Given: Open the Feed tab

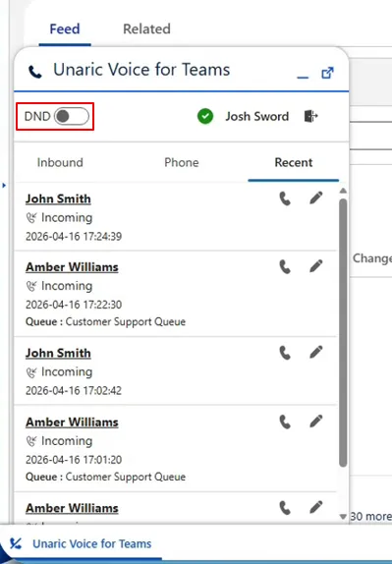Looking at the screenshot, I should tap(65, 28).
